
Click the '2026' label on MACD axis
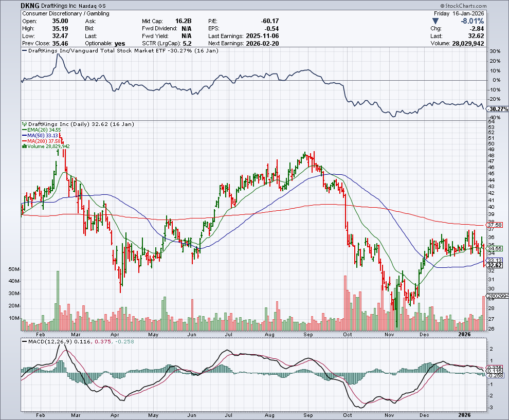[465, 415]
